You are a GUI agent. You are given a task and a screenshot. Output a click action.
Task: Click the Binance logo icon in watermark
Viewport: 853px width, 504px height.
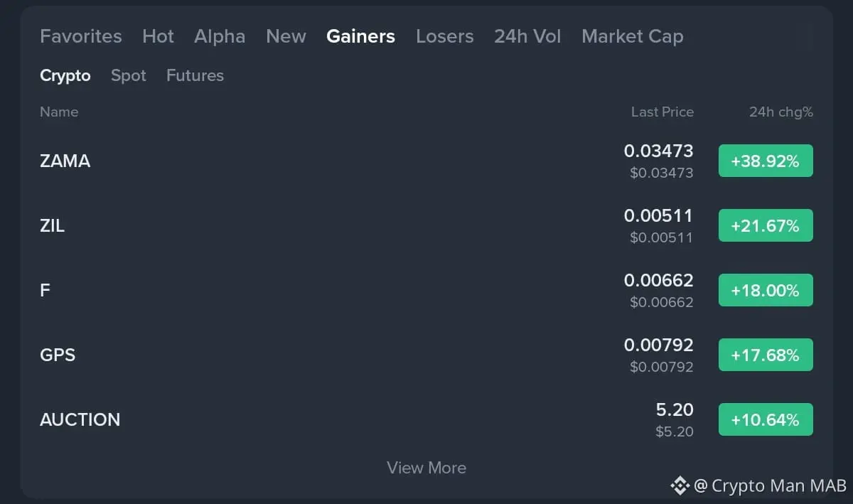coord(680,486)
